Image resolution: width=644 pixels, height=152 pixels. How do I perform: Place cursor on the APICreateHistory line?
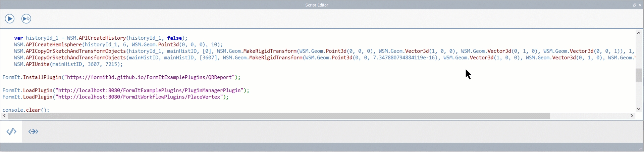(101, 38)
